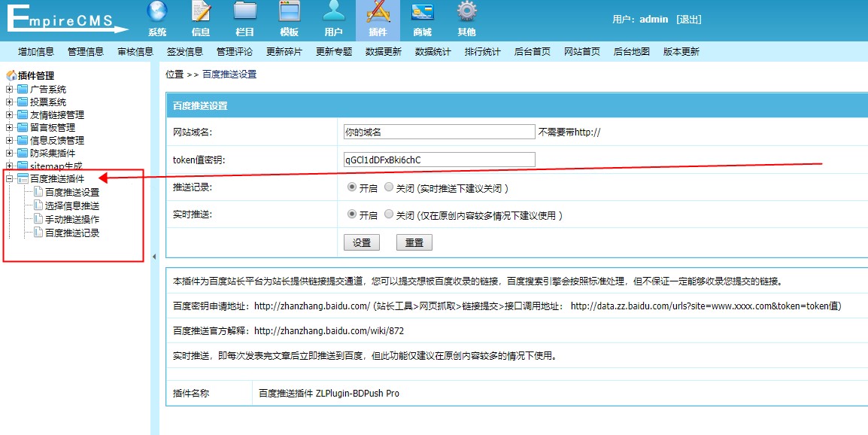Focus the token值密钥 input field
This screenshot has width=868, height=435.
439,160
